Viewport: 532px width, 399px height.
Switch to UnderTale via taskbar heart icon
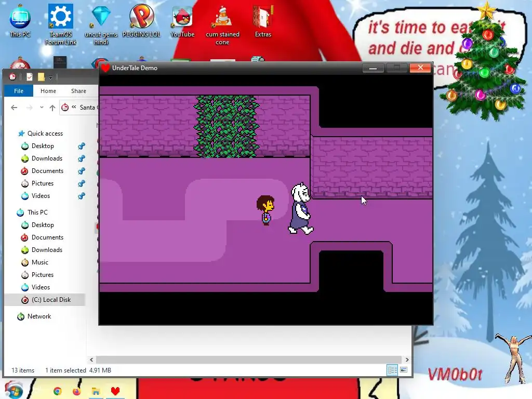pos(115,391)
